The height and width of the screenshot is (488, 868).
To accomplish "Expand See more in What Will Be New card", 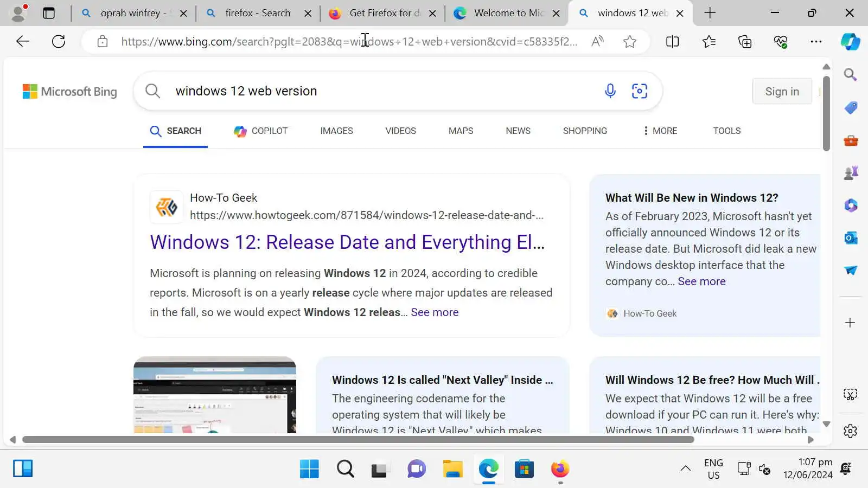I will pos(701,281).
